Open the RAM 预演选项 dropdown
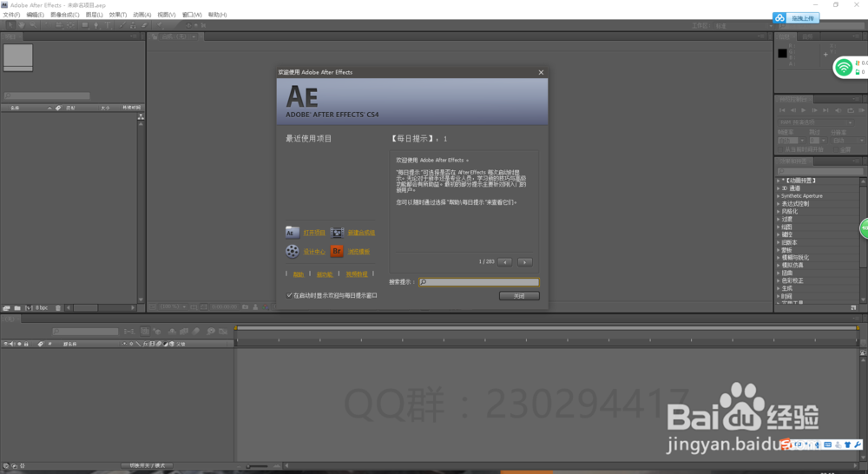The height and width of the screenshot is (474, 868). (x=816, y=122)
